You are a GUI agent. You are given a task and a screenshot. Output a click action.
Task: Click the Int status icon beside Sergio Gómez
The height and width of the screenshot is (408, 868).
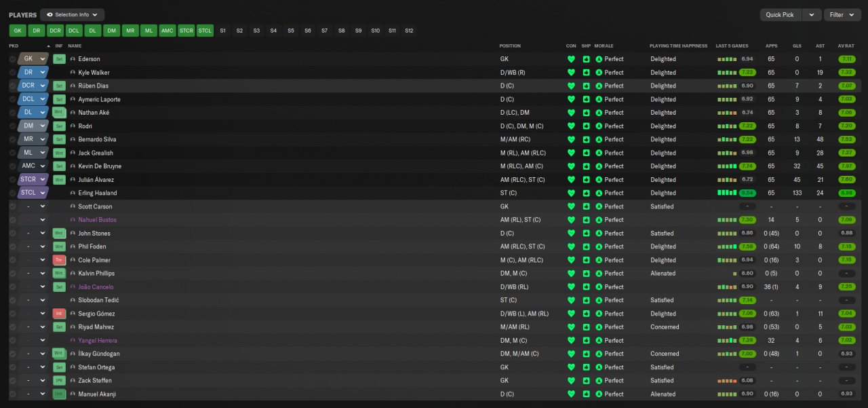[x=59, y=314]
